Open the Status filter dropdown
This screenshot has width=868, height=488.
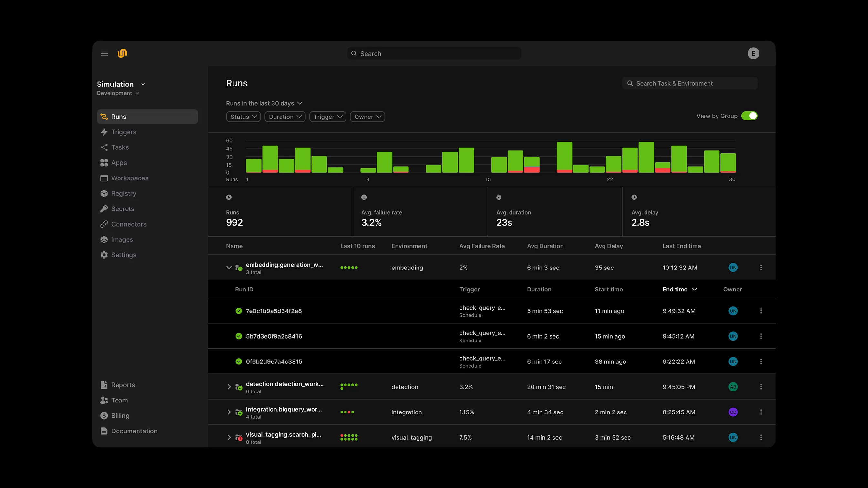tap(243, 117)
